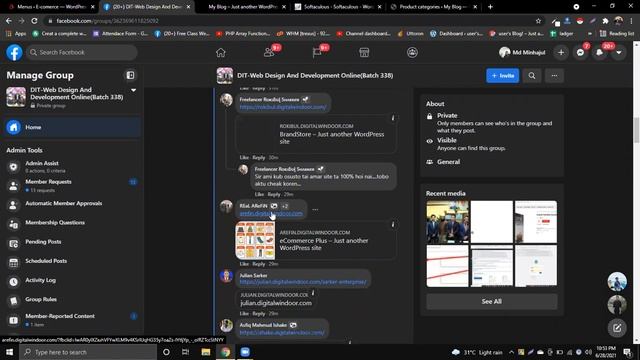Open the julian.digitalwindoor.com sarker-enterprise link
640x360 pixels.
tap(303, 282)
